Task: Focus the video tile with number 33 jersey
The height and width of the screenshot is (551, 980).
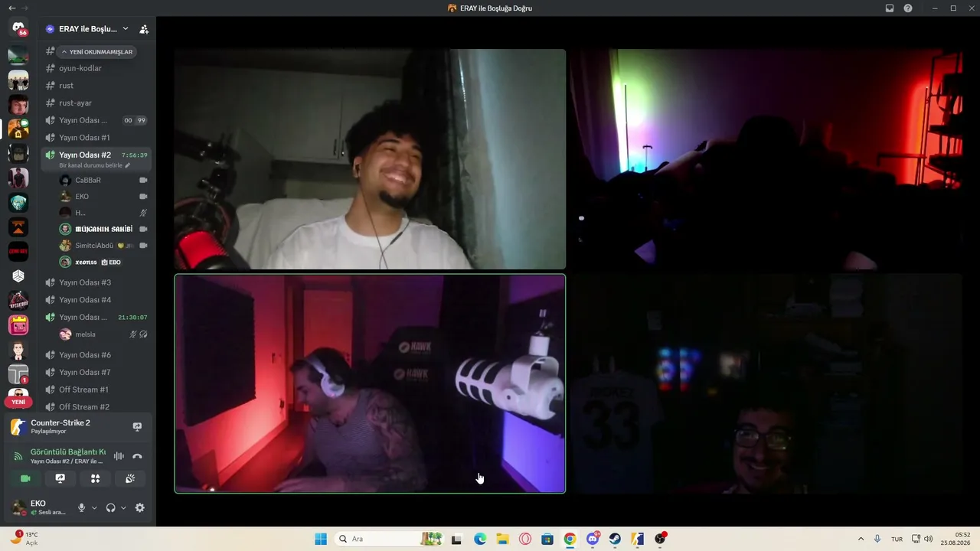Action: pos(766,383)
